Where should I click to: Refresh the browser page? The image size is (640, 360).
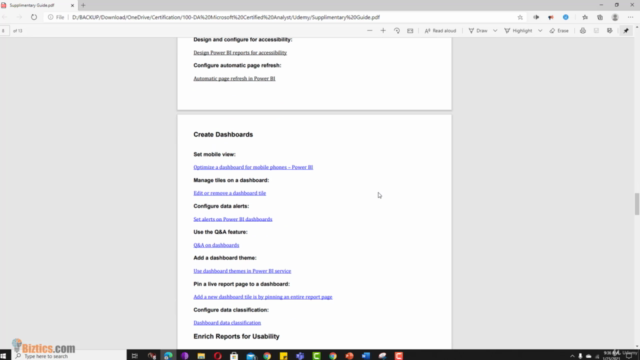click(x=34, y=17)
